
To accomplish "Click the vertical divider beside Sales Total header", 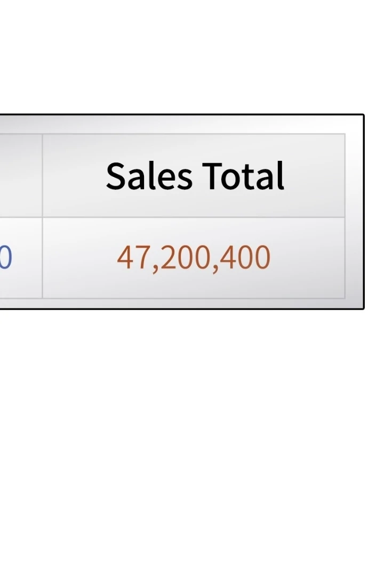I will (x=42, y=176).
